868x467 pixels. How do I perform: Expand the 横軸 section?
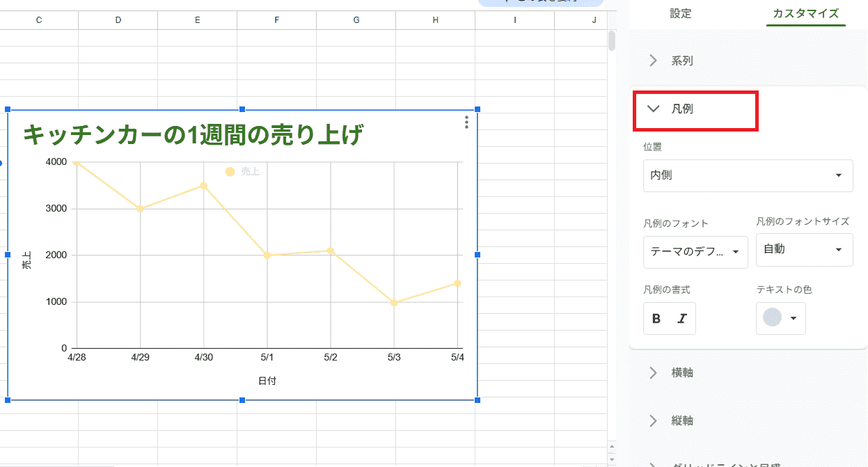point(681,373)
